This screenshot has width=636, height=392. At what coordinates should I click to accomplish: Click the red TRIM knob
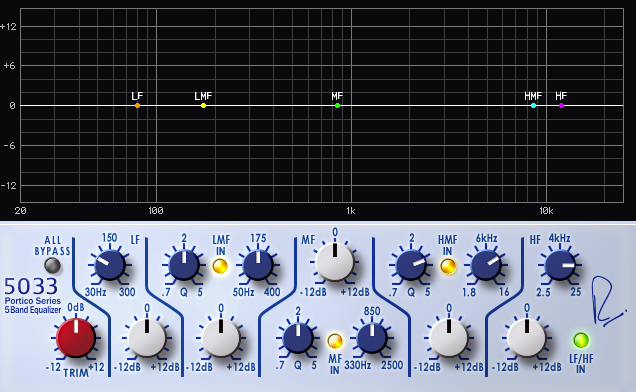click(76, 338)
